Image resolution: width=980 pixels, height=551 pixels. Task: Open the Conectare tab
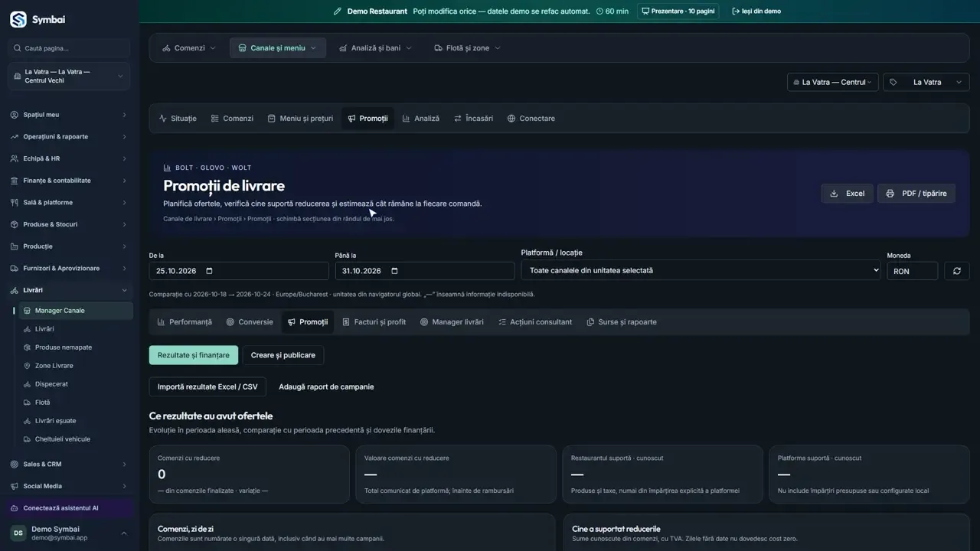pos(531,119)
